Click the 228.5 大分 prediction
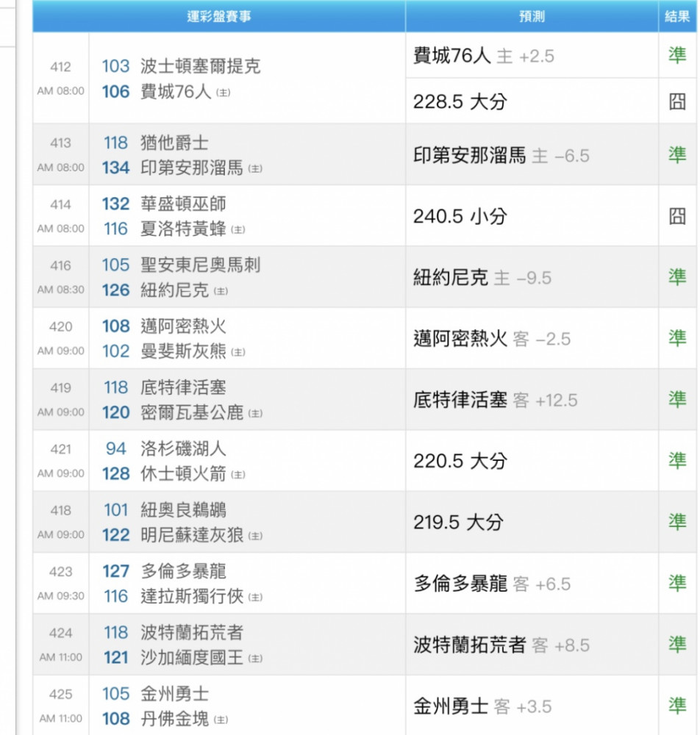 coord(460,101)
